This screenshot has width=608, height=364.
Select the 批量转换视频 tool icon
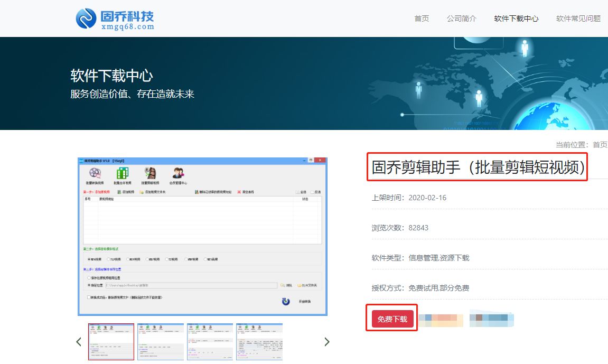click(94, 173)
